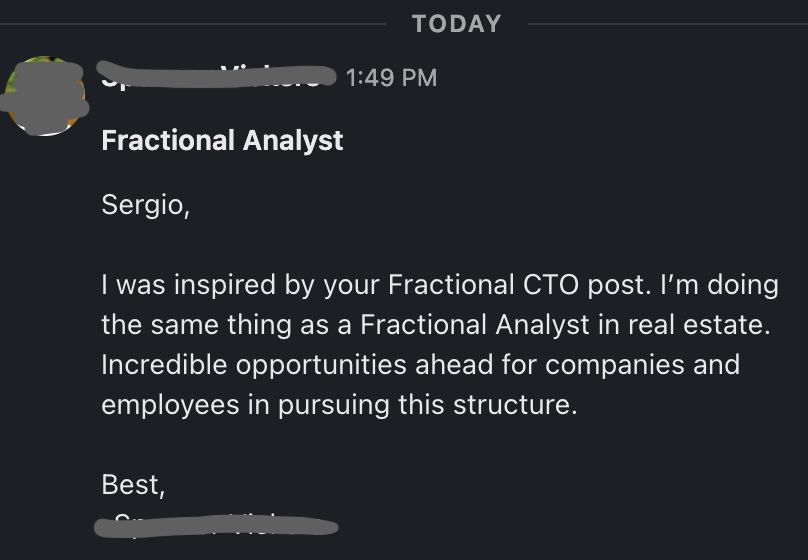Screen dimensions: 808x560
Task: Click the redacted sender name beside avatar
Action: 216,76
